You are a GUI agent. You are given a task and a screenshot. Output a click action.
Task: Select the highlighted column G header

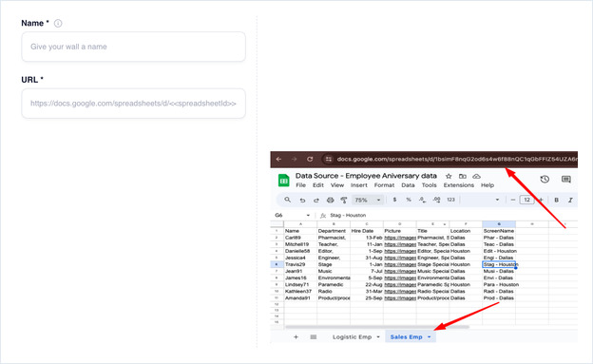499,224
